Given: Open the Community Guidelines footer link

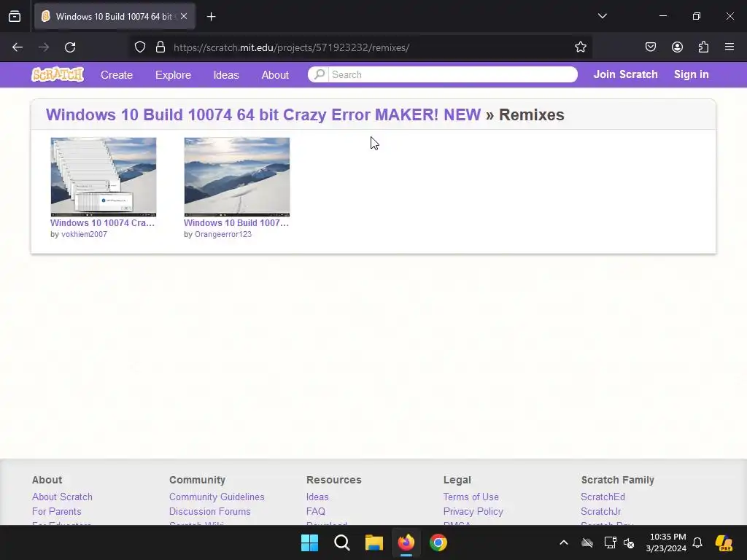Looking at the screenshot, I should click(217, 497).
